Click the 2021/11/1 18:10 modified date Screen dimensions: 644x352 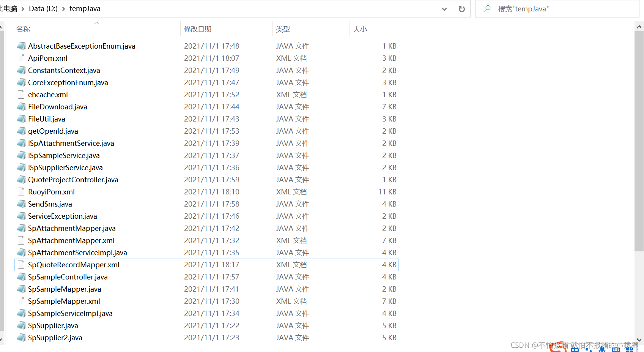tap(212, 192)
